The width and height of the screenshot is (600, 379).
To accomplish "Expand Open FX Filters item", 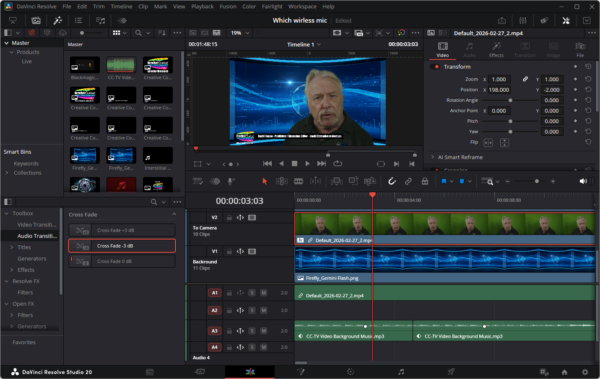I will coord(12,315).
